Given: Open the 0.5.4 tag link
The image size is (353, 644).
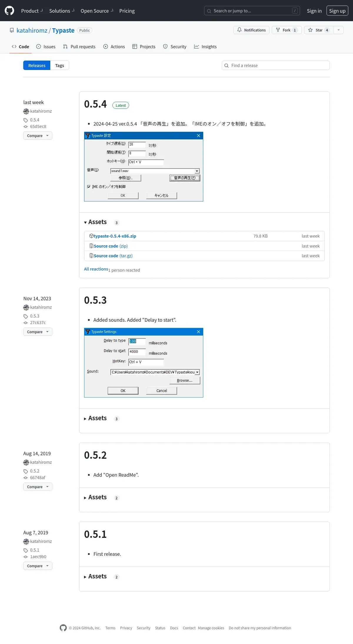Looking at the screenshot, I should (34, 120).
